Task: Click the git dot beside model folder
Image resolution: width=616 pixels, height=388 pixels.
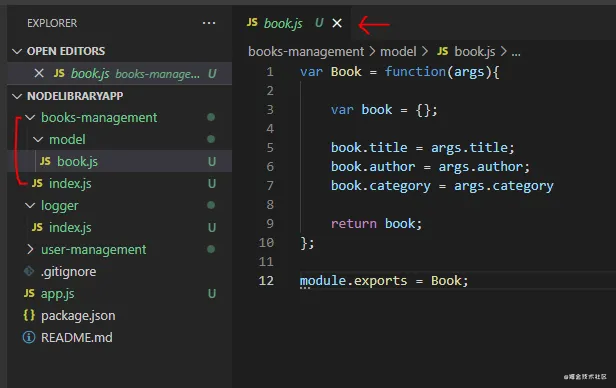Action: (211, 139)
